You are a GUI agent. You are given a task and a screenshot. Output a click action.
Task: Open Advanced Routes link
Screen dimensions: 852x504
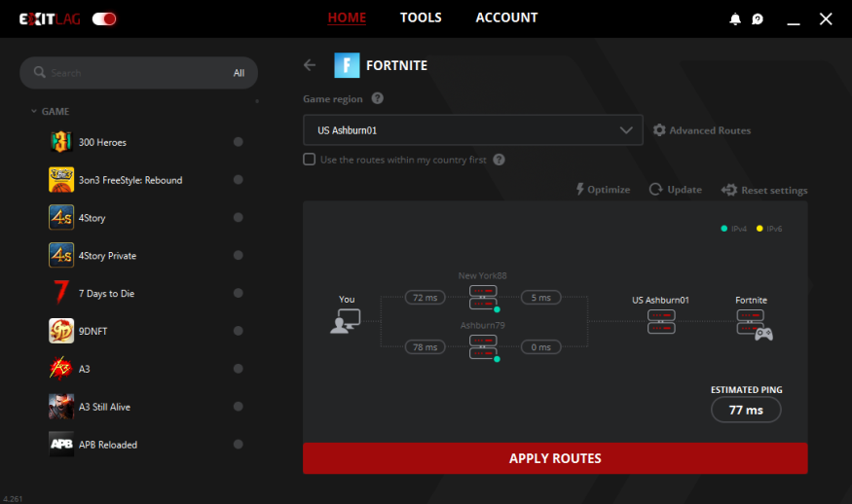(710, 130)
